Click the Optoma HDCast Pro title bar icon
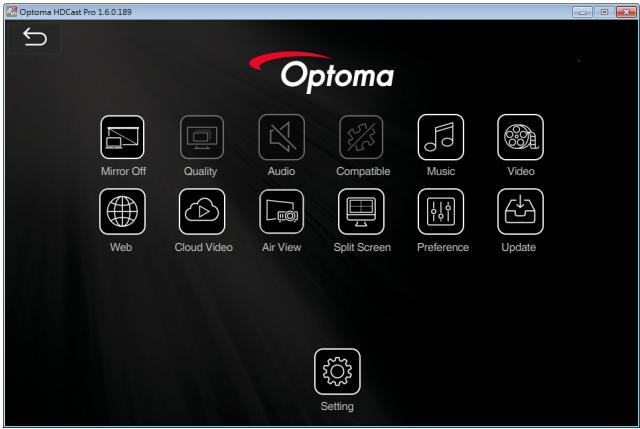The image size is (640, 429). (12, 11)
